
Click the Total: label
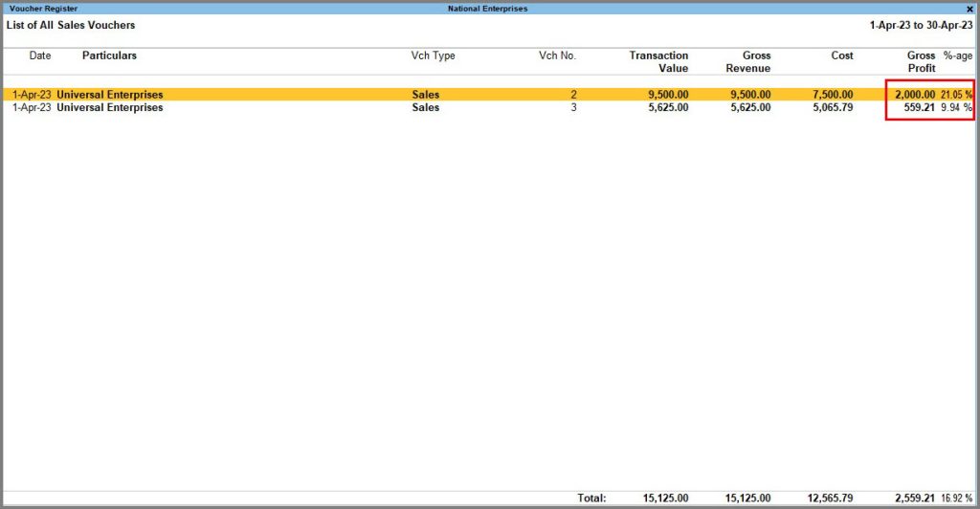tap(591, 498)
